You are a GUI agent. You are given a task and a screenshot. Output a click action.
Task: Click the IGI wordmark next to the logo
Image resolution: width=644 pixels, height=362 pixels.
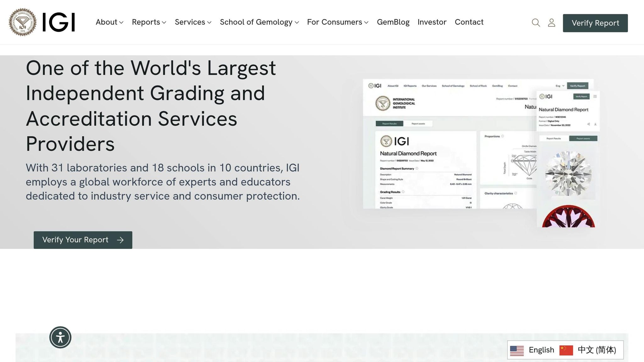pyautogui.click(x=58, y=22)
